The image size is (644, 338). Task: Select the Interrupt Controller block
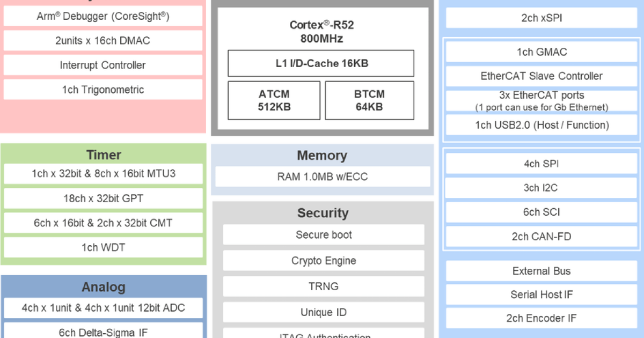103,65
